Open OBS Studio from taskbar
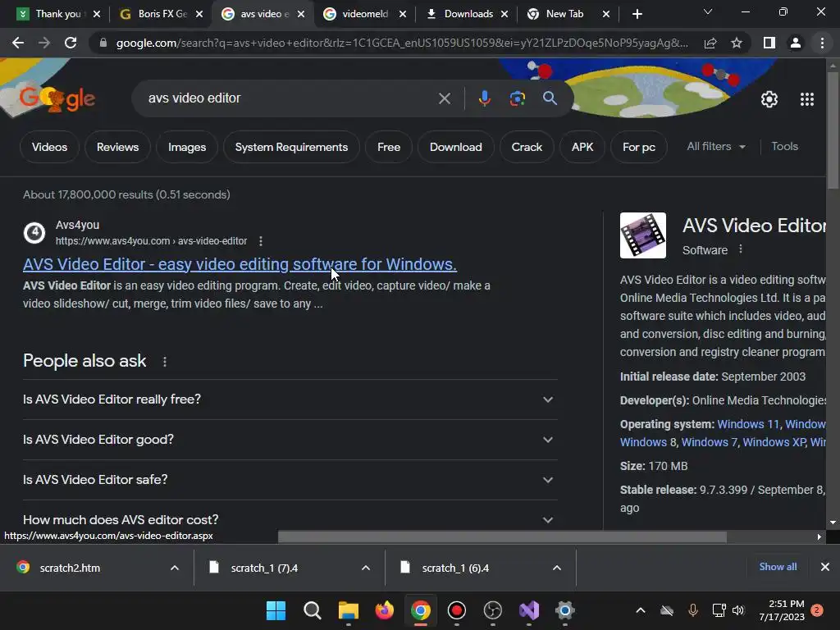Screen dimensions: 840x630 click(x=492, y=610)
